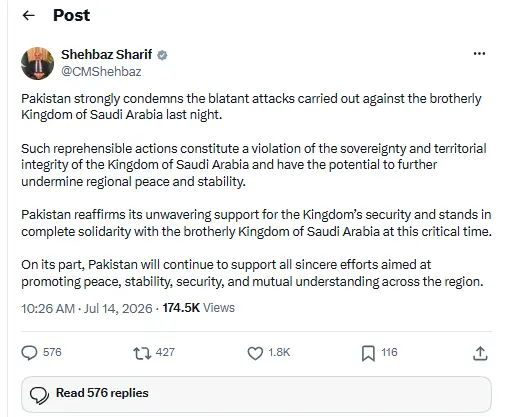Bookmark the post with the bookmark icon

coord(368,353)
